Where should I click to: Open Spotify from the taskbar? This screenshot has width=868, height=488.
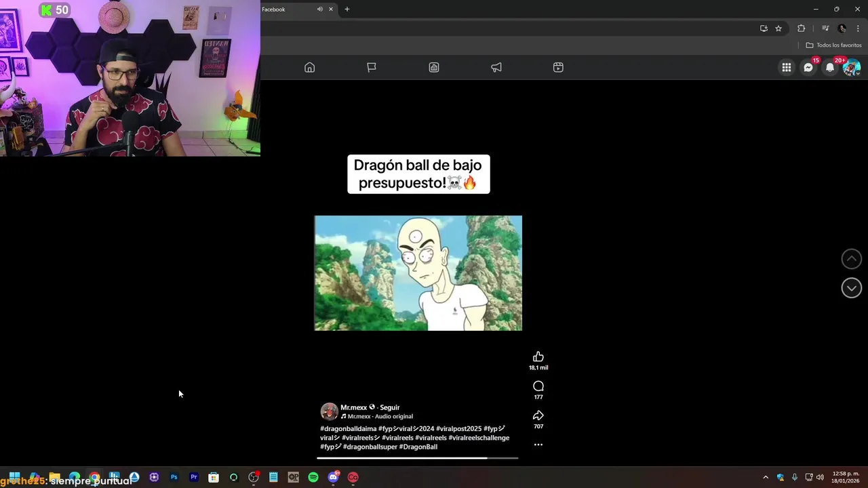[313, 477]
